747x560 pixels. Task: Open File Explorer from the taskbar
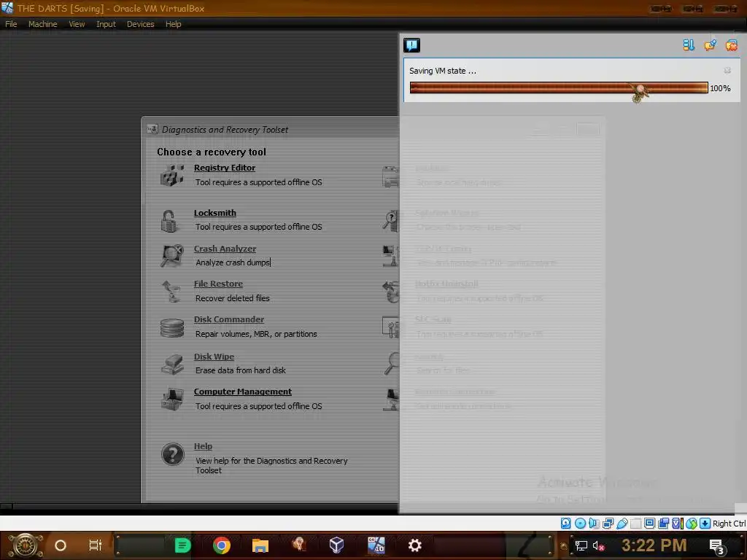click(x=260, y=545)
